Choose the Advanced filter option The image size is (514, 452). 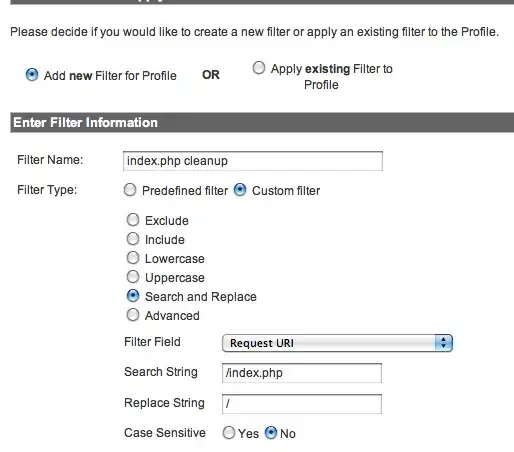pos(133,315)
